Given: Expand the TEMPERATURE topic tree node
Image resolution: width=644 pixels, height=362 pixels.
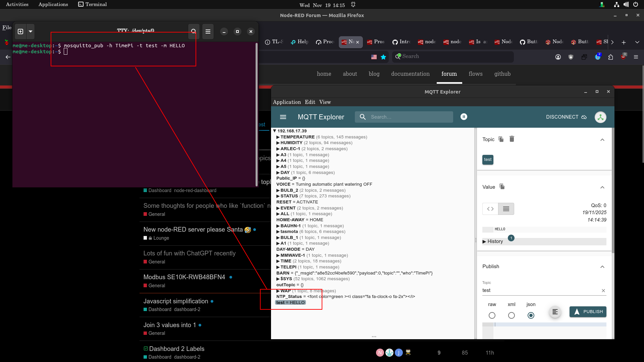Looking at the screenshot, I should 278,137.
